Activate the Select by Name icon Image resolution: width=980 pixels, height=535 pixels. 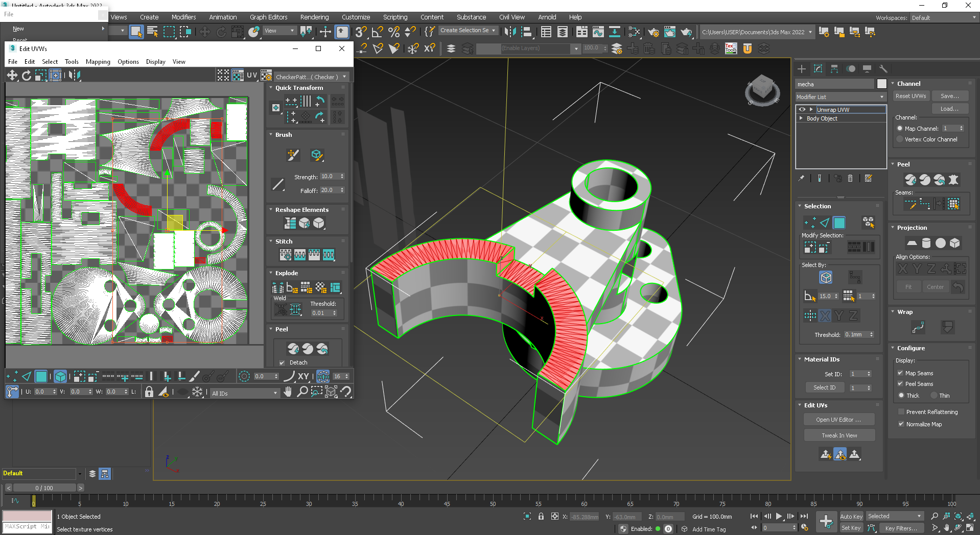(152, 32)
